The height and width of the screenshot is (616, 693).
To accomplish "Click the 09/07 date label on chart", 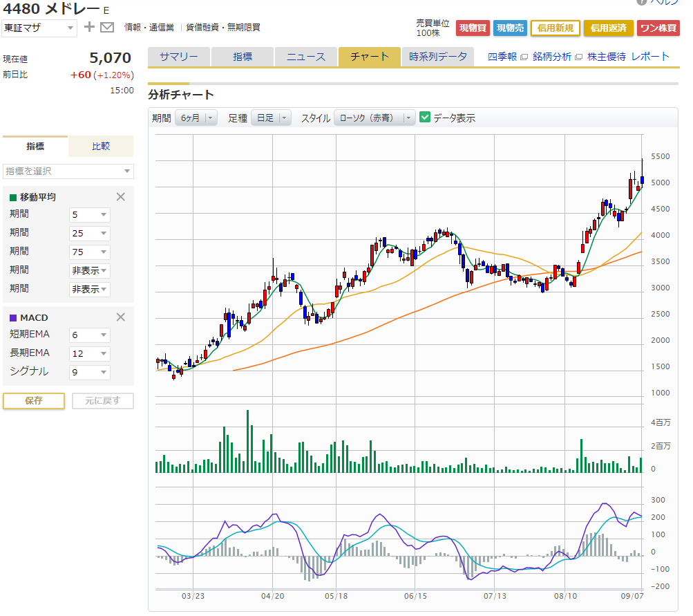I will coord(632,596).
